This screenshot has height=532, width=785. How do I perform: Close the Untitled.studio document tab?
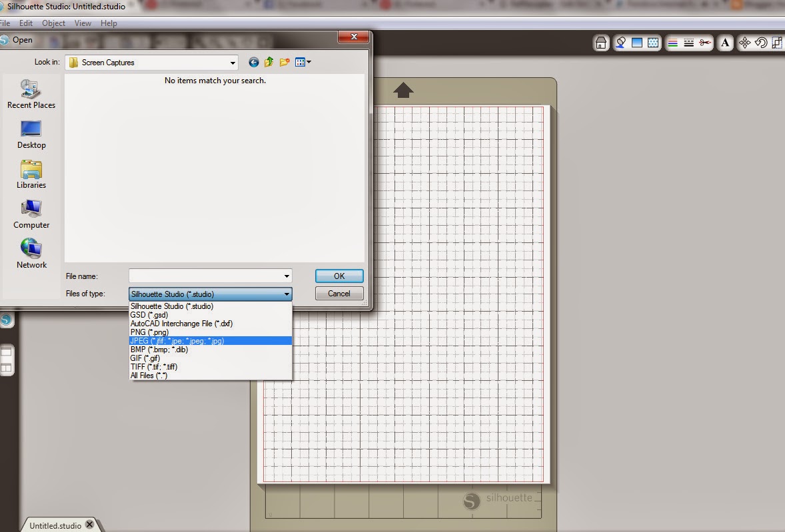(89, 525)
